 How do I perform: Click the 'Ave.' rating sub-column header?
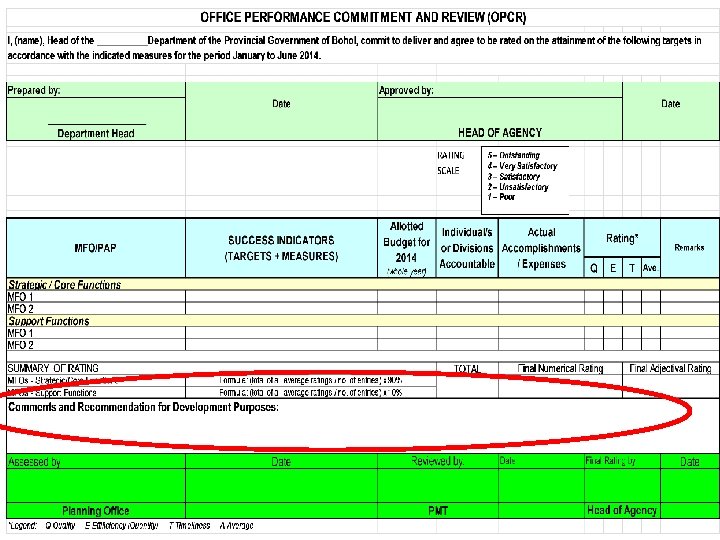651,268
